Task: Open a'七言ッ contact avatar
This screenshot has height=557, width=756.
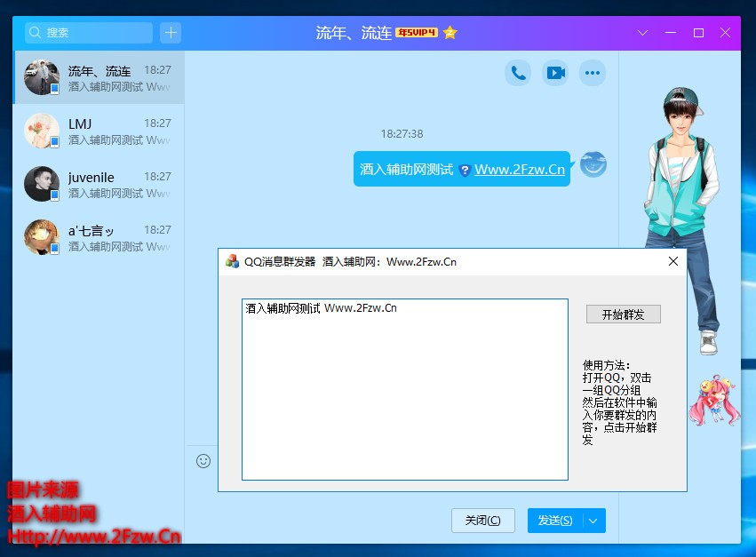Action: pyautogui.click(x=42, y=237)
